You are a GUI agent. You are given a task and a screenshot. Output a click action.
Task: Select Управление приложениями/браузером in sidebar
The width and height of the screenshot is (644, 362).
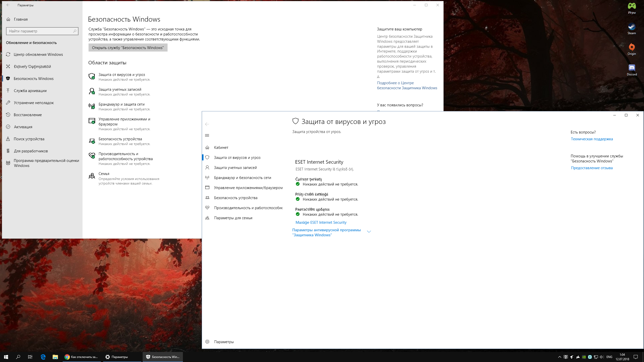tap(243, 188)
